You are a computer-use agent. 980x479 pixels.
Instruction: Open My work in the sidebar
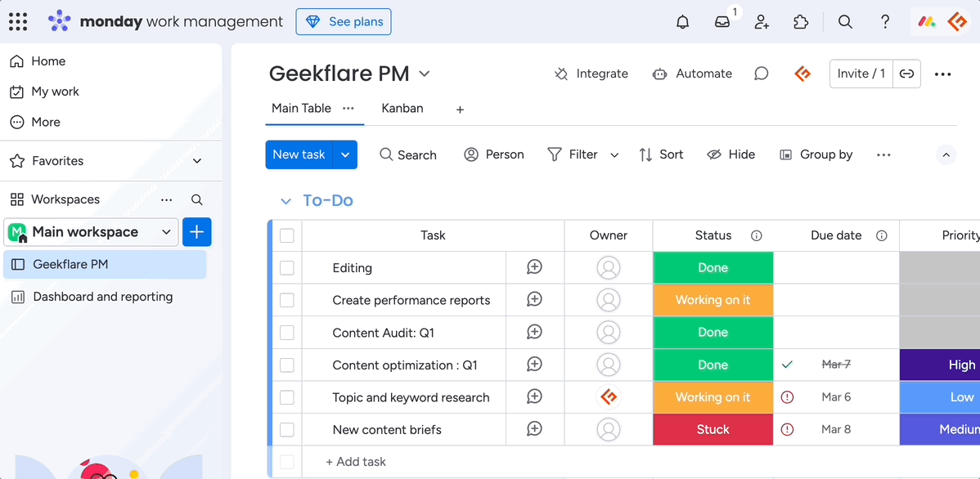[45, 92]
